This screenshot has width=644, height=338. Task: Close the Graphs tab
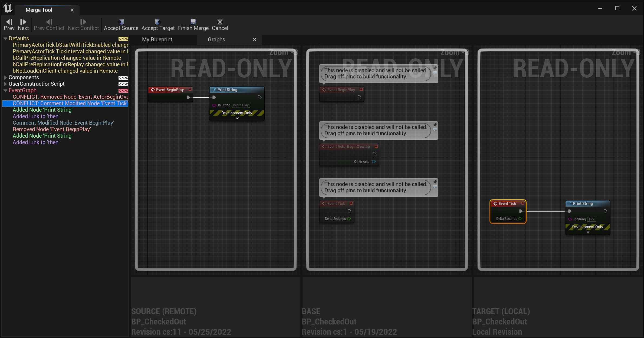(255, 39)
